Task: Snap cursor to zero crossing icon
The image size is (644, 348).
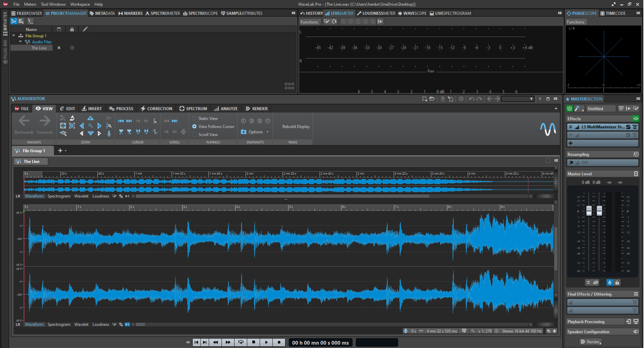Action: (x=155, y=132)
